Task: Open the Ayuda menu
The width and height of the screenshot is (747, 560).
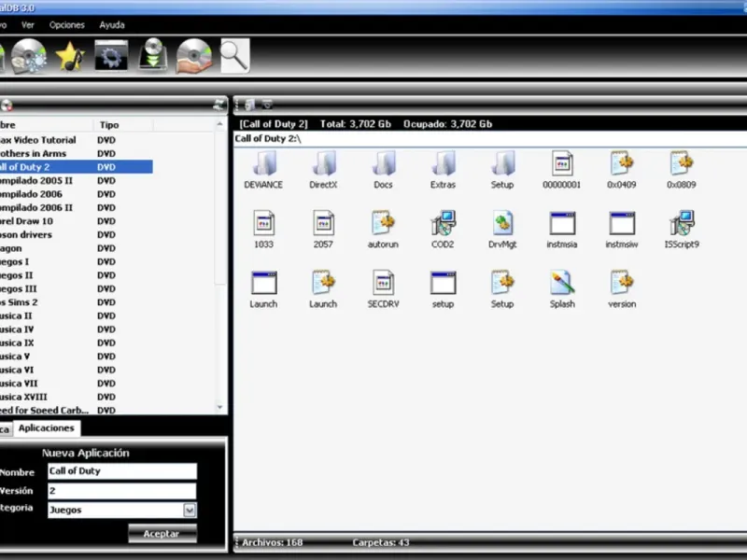Action: pos(112,25)
